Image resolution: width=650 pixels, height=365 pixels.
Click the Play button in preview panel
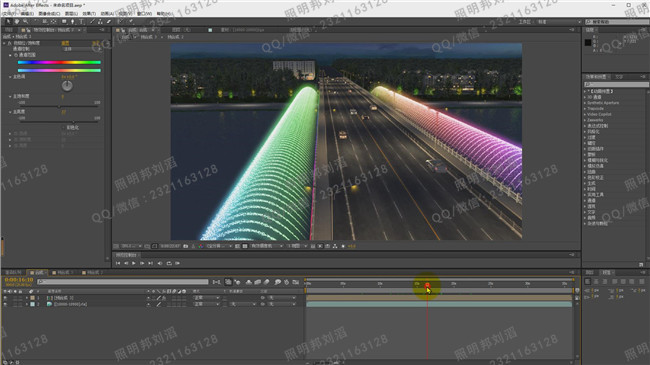coord(134,263)
